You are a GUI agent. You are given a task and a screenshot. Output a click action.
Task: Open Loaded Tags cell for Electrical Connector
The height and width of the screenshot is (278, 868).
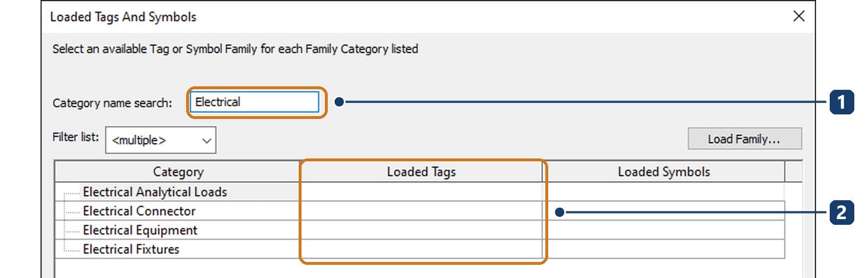coord(421,211)
